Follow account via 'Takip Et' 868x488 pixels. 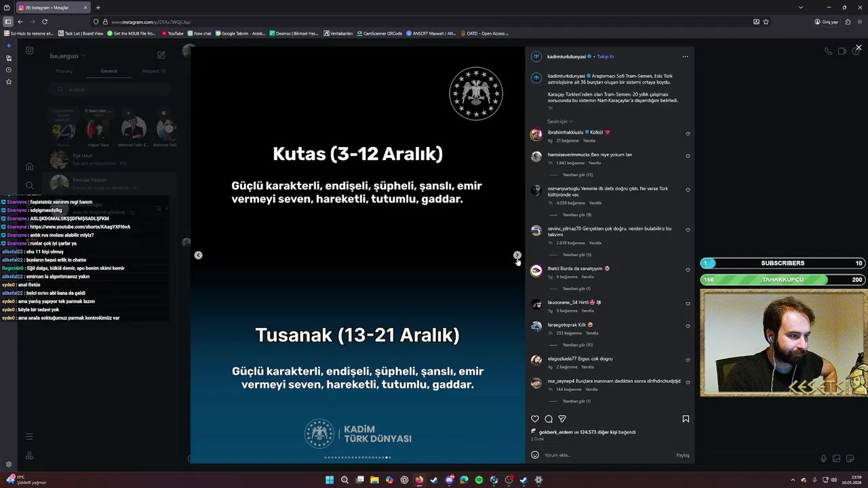(x=606, y=57)
